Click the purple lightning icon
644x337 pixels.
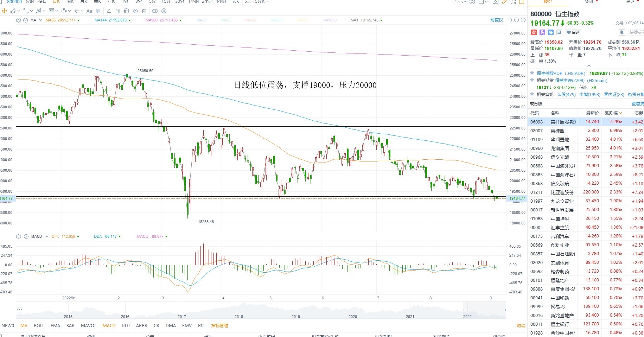click(x=542, y=32)
